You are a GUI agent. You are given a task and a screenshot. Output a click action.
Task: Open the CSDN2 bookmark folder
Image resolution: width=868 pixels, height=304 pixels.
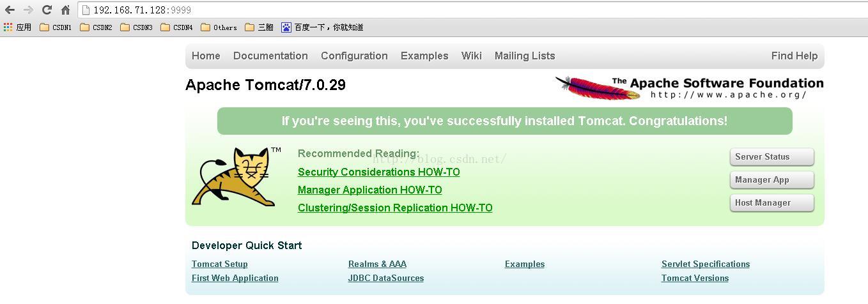click(x=96, y=27)
